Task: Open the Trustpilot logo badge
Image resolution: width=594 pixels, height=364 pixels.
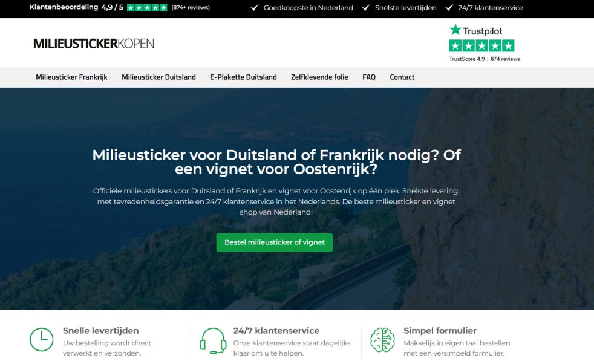Action: click(475, 30)
